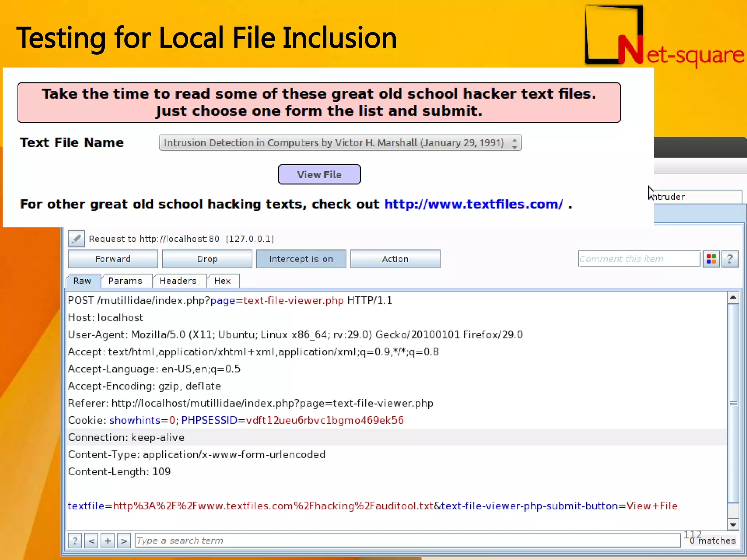Open the color highlight picker icon
747x560 pixels.
coord(711,259)
